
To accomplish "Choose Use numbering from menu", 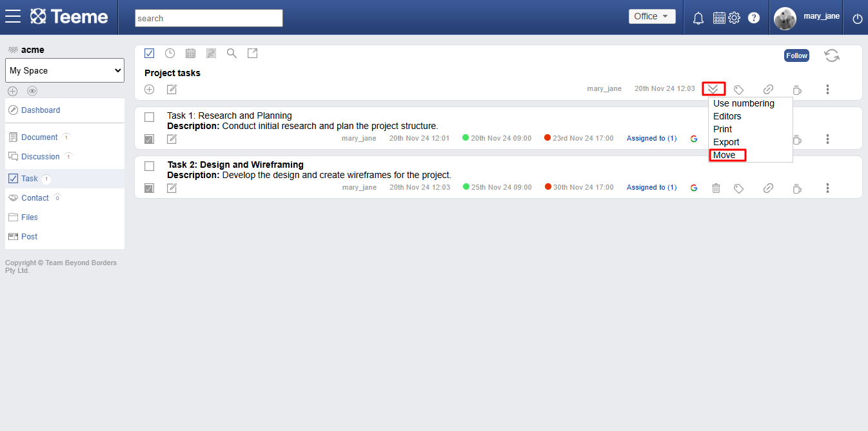I will (744, 103).
